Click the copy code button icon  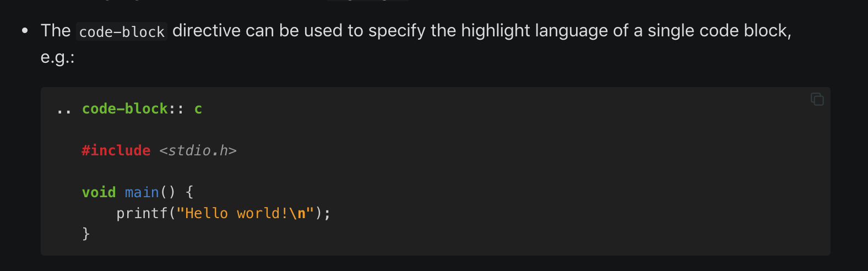(x=817, y=99)
